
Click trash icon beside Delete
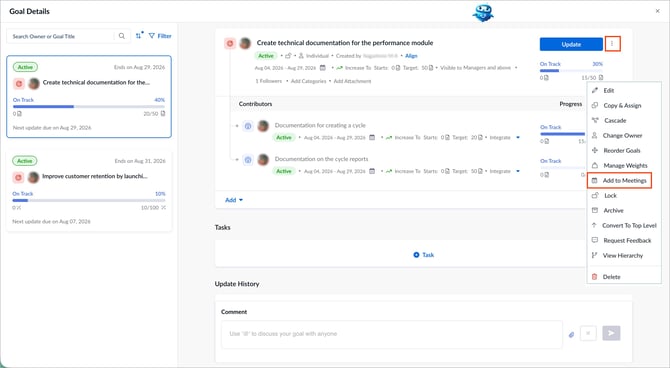594,277
